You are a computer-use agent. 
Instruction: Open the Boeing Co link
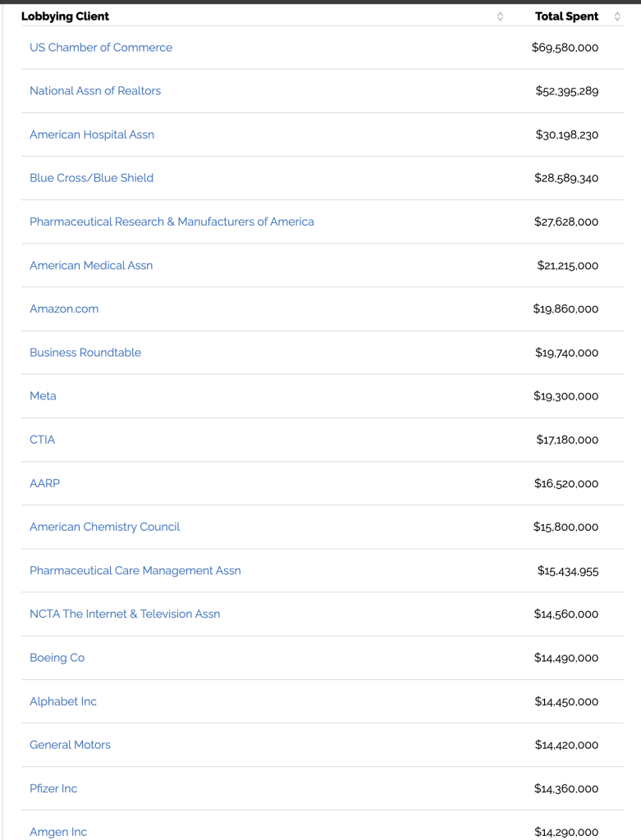[x=57, y=658]
